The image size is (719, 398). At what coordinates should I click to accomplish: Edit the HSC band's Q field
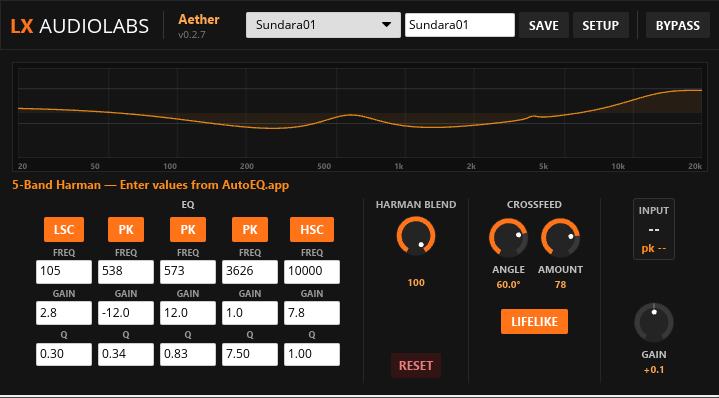312,354
